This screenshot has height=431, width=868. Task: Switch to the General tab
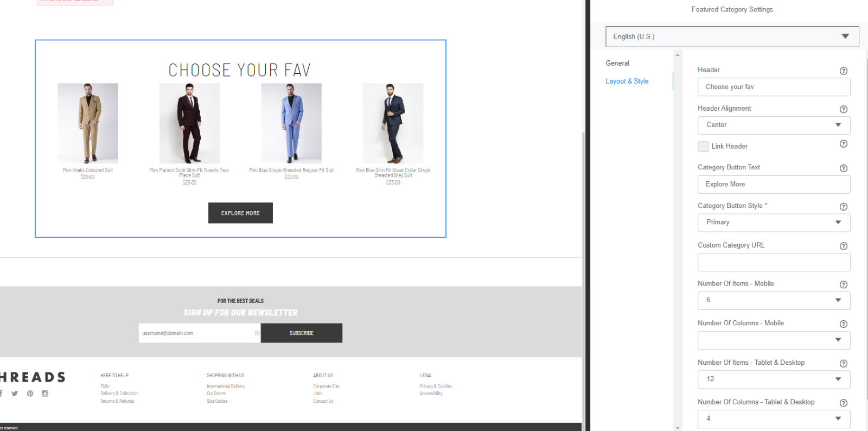617,64
